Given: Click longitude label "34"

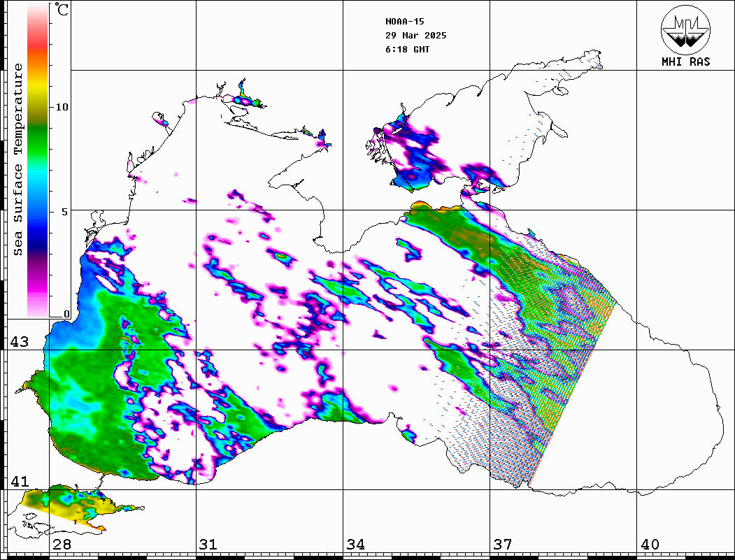Looking at the screenshot, I should click(x=355, y=544).
